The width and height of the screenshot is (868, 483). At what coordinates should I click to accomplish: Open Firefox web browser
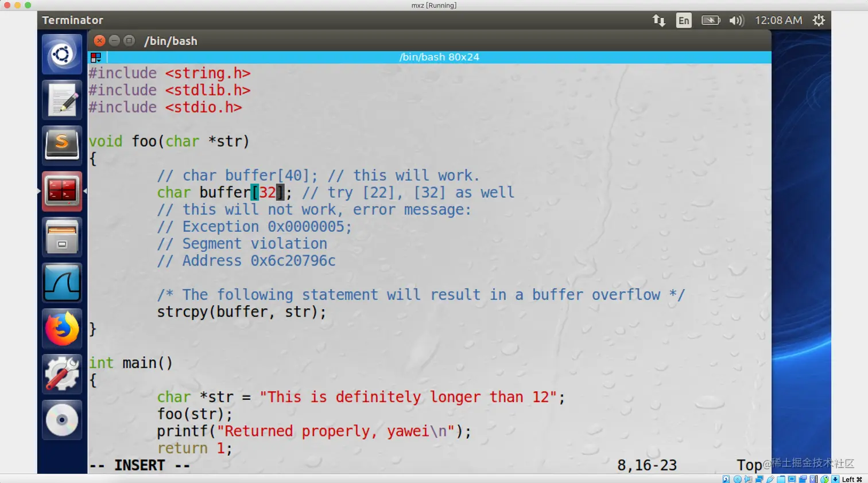coord(62,329)
